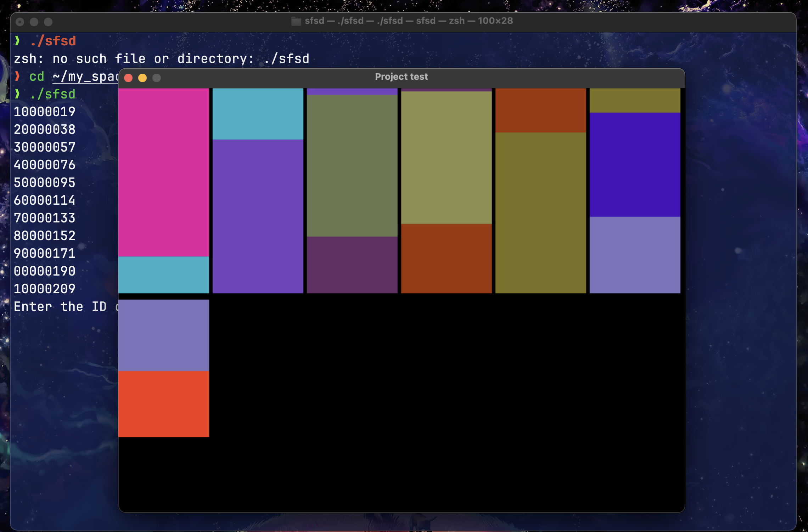This screenshot has width=808, height=532.
Task: Click the rust-brown block atop fifth column
Action: click(x=540, y=110)
